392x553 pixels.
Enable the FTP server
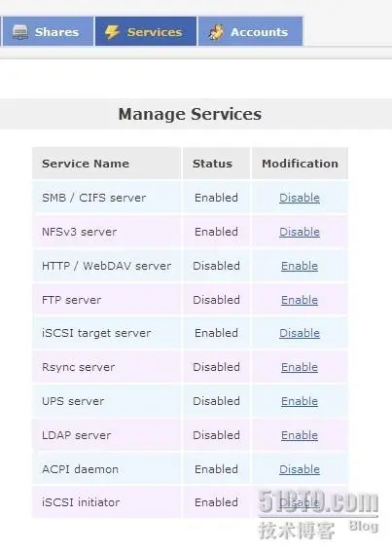(300, 300)
